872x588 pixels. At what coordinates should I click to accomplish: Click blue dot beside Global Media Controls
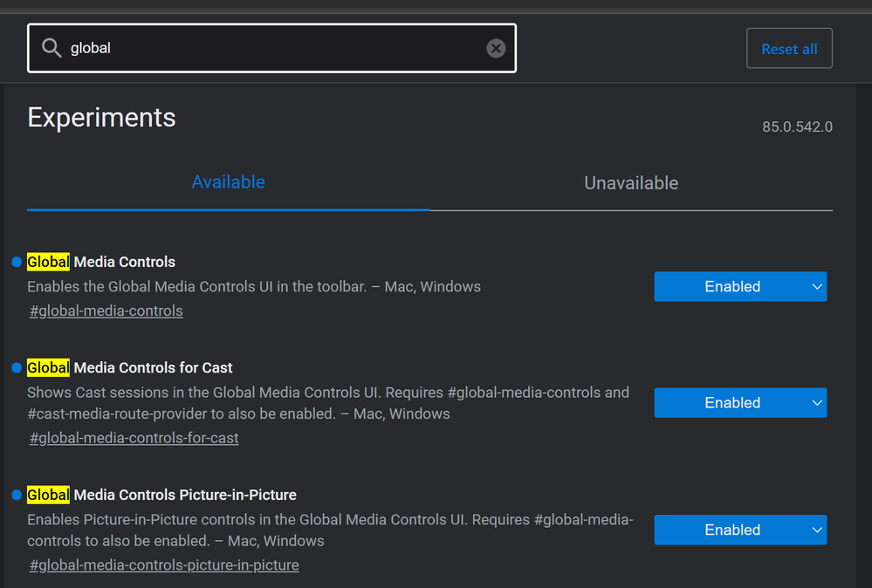17,262
